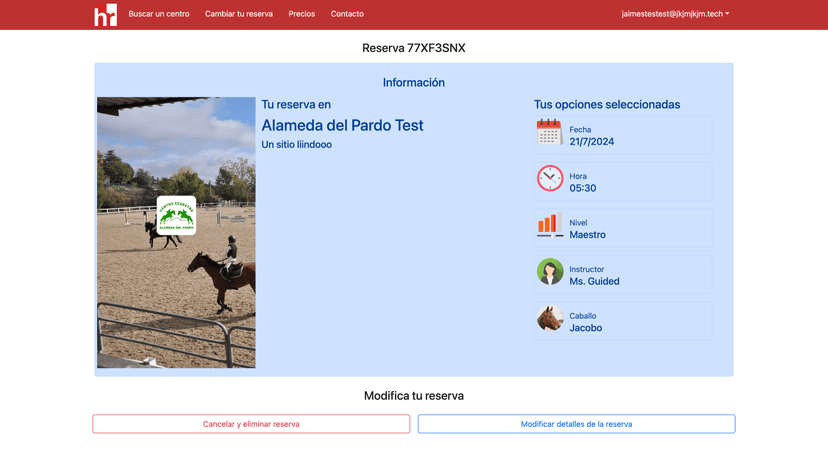Open the Buscar un centro menu item
Screen dimensions: 828x449
[159, 14]
